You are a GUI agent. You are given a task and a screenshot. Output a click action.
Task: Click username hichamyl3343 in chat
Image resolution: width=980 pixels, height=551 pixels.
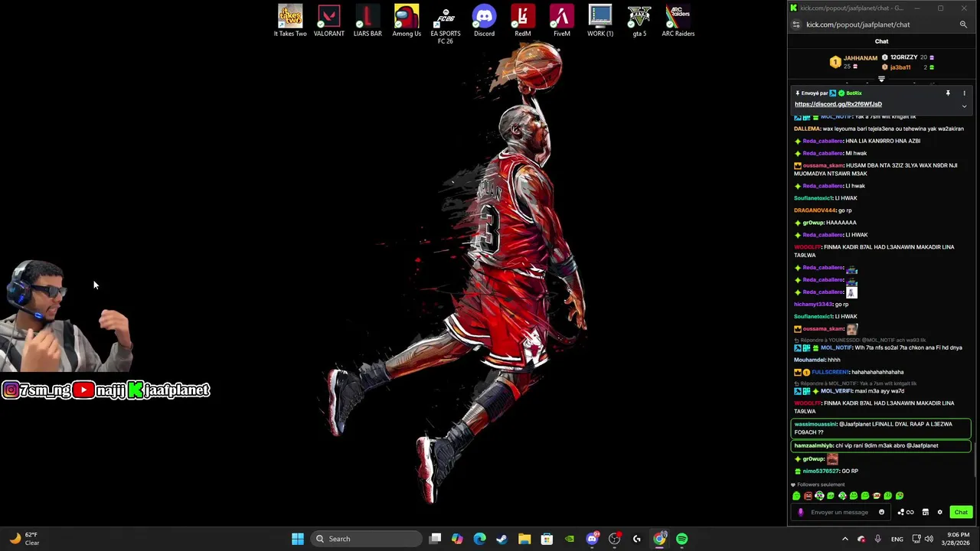click(x=813, y=305)
